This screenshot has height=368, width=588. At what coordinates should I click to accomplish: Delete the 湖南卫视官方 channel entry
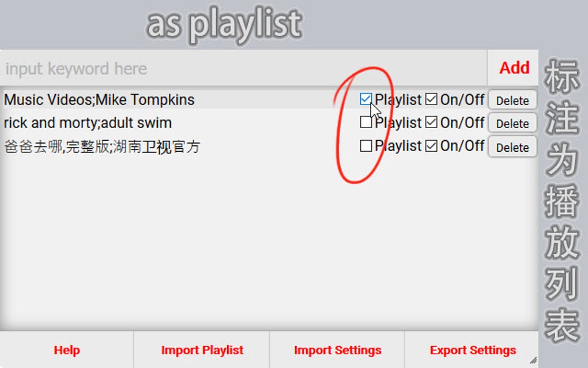(512, 147)
